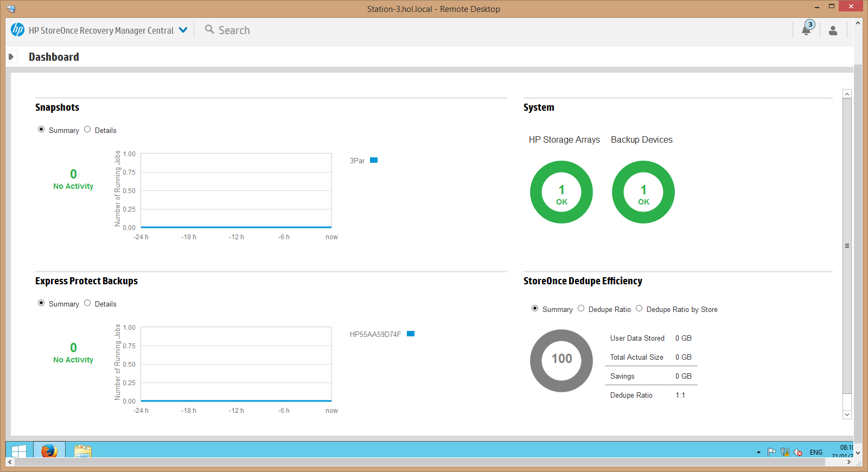Click the dedupe efficiency 100 donut

(x=561, y=361)
